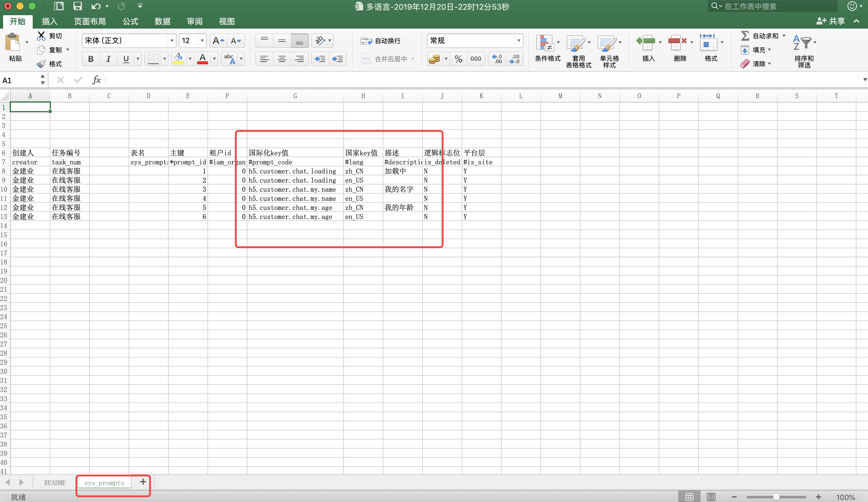Viewport: 868px width, 502px height.
Task: Open the number format 常规 dropdown
Action: 518,41
